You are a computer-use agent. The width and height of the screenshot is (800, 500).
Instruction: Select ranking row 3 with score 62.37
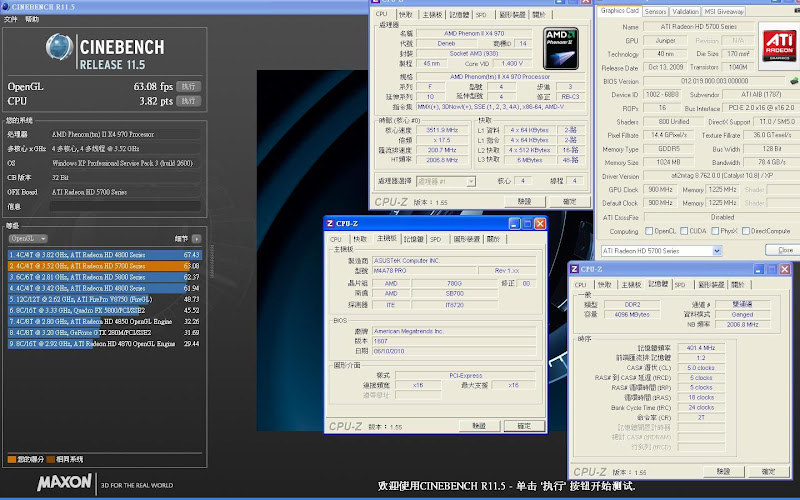pyautogui.click(x=105, y=277)
